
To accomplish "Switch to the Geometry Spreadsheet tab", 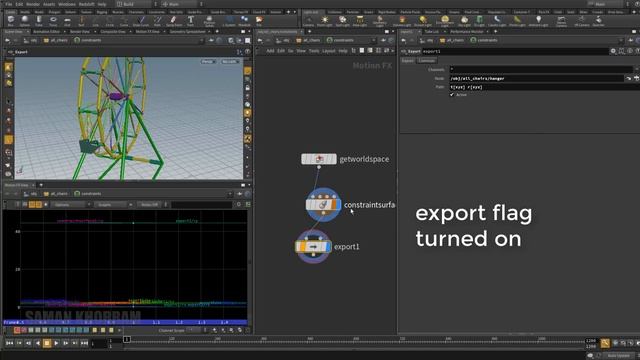I will point(188,31).
